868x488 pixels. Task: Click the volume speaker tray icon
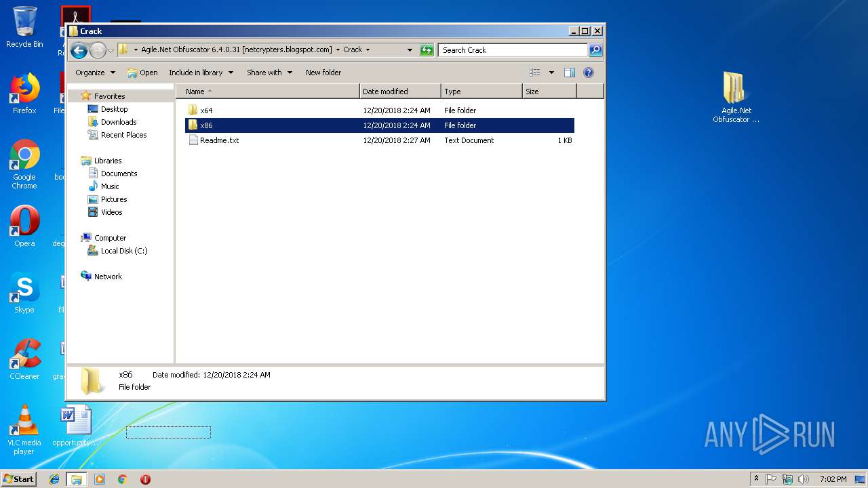tap(804, 479)
